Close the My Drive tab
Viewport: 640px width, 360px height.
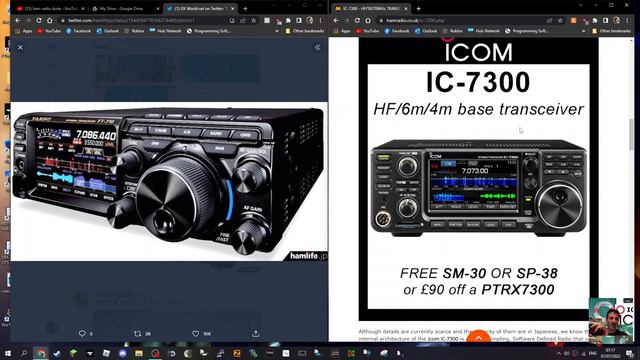(158, 8)
